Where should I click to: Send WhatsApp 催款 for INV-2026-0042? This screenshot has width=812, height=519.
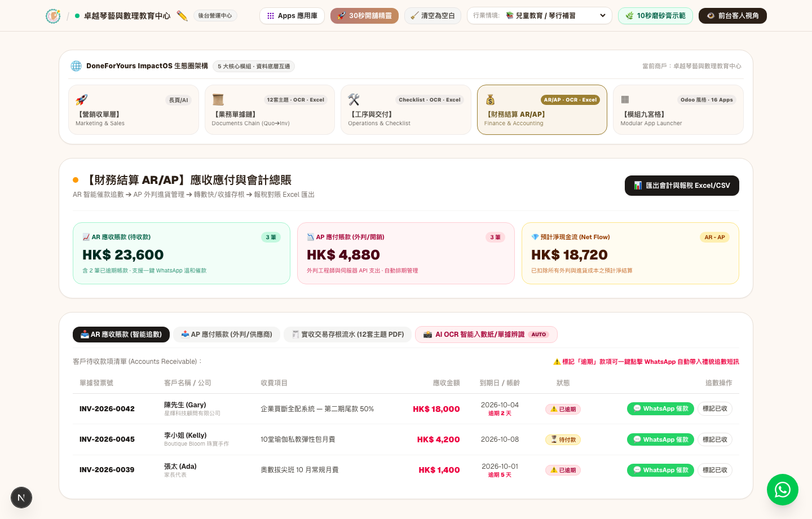click(660, 409)
